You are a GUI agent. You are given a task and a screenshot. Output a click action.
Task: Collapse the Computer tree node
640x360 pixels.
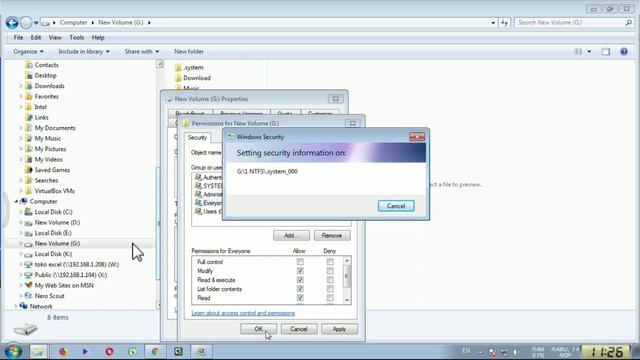click(x=16, y=202)
